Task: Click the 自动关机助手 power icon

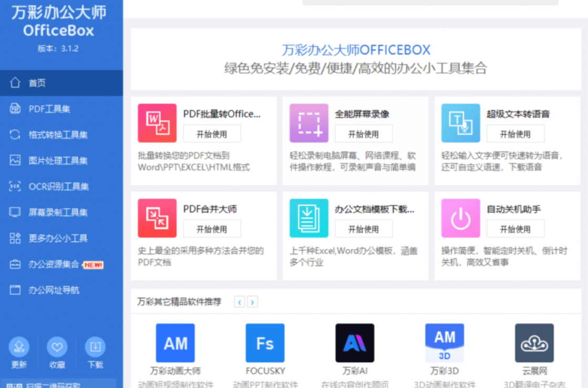Action: (460, 218)
